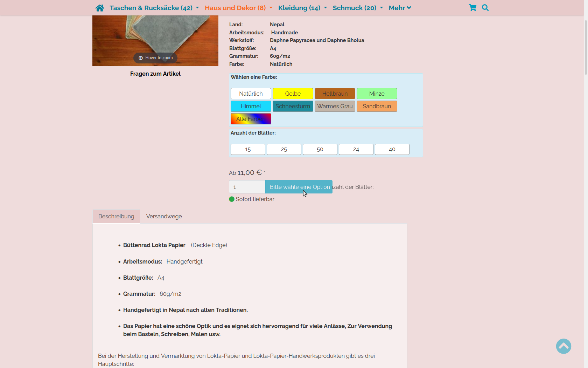The height and width of the screenshot is (368, 588).
Task: Click the product image with Hover to zoom
Action: pyautogui.click(x=155, y=41)
